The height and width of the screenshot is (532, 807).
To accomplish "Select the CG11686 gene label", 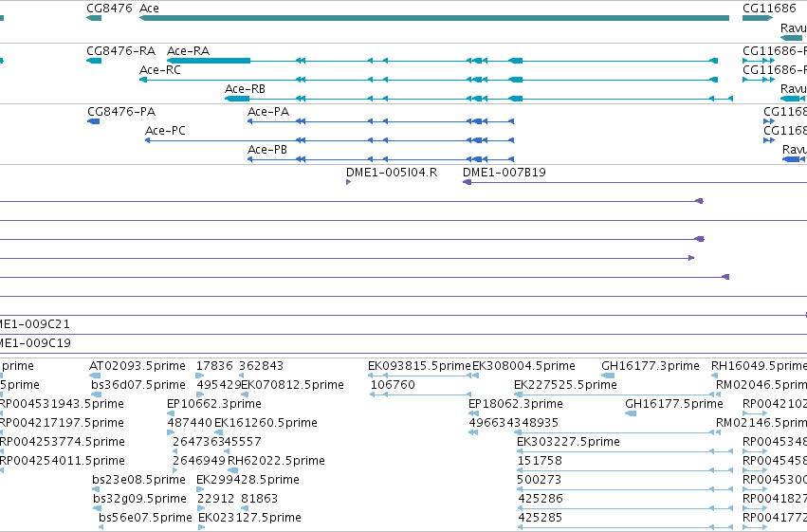I will tap(769, 9).
